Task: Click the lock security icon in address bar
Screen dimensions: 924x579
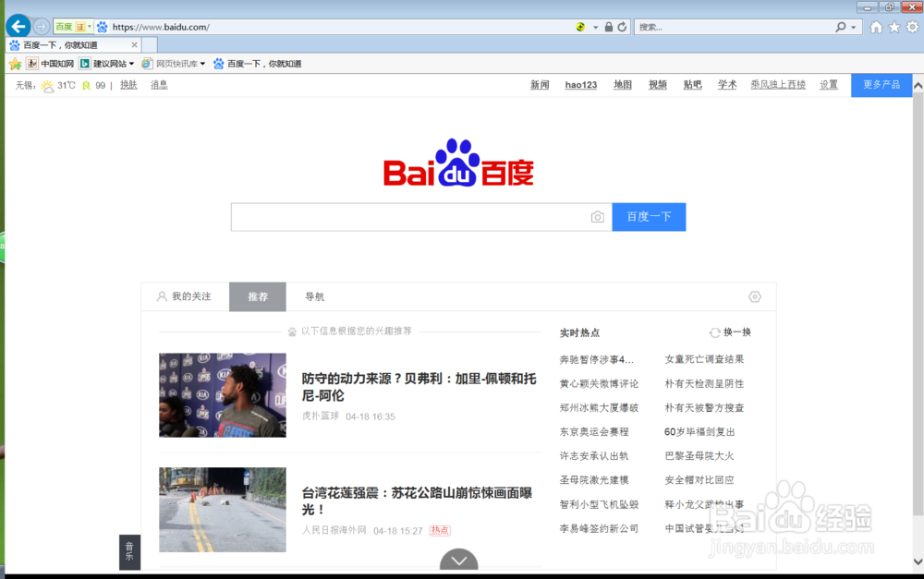Action: (609, 27)
